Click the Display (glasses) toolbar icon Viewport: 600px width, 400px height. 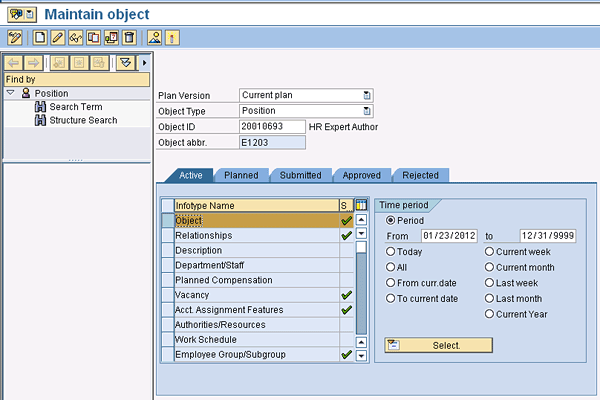(x=75, y=38)
